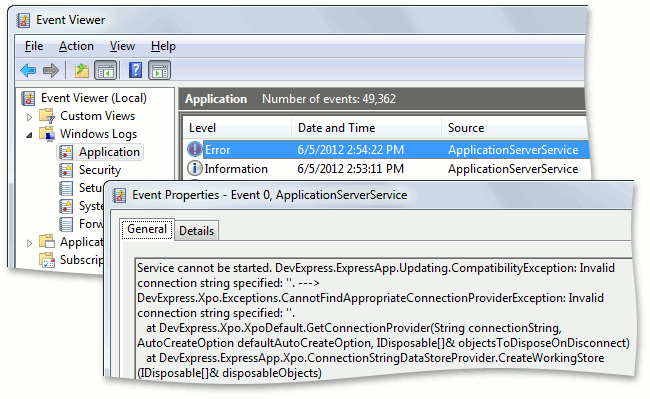Screen dimensions: 650x399
Task: Click the 6/5/2012 2:53:11 PM cell
Action: point(351,169)
